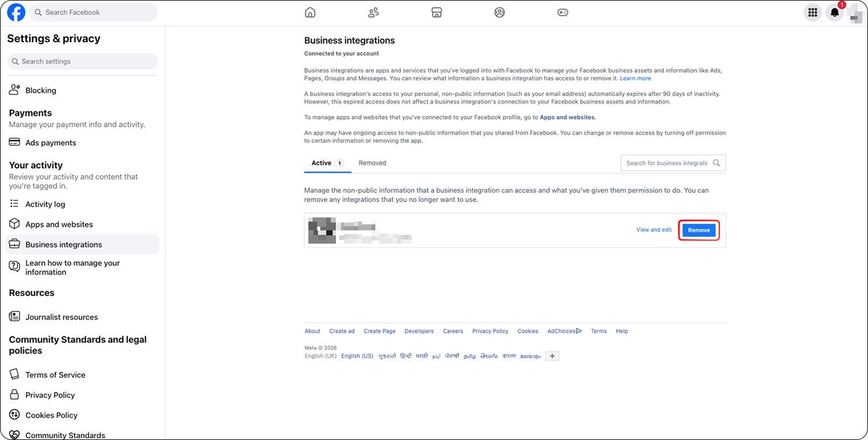The image size is (868, 440).
Task: Focus the Search Facebook field
Action: tap(93, 12)
